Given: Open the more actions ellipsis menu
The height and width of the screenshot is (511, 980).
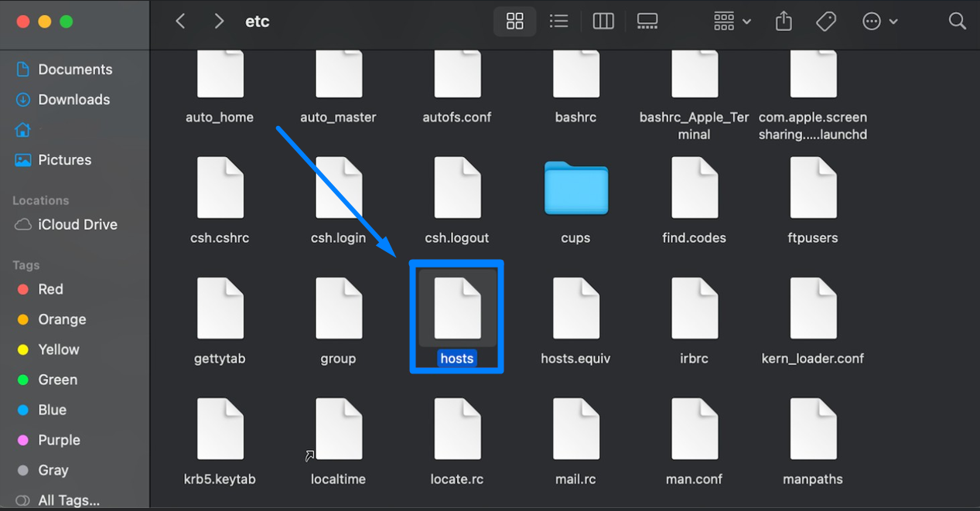Looking at the screenshot, I should (878, 21).
